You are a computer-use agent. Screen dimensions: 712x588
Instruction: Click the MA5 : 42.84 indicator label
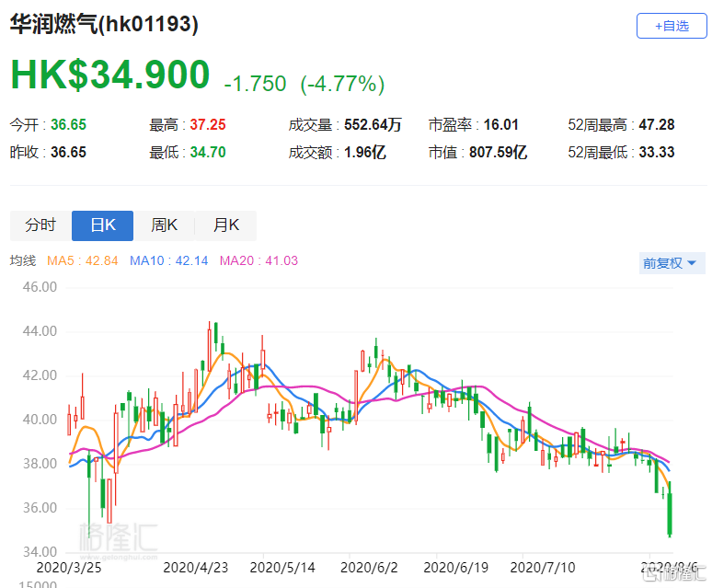pyautogui.click(x=83, y=260)
